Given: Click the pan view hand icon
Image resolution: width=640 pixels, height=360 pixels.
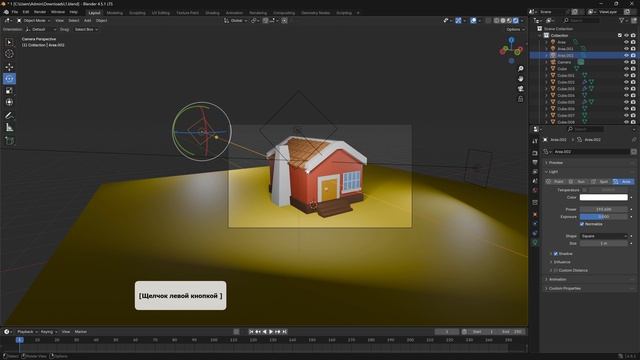Looking at the screenshot, I should point(520,78).
